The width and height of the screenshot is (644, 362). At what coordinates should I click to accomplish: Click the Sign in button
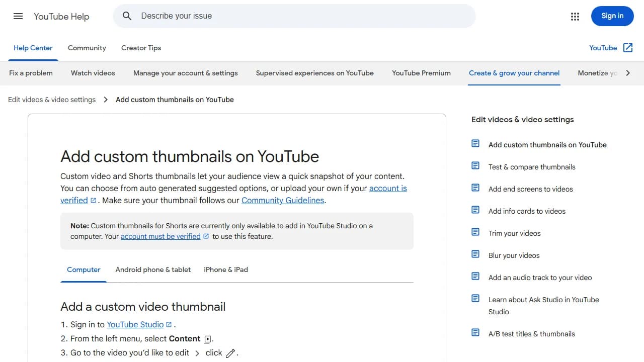click(612, 16)
